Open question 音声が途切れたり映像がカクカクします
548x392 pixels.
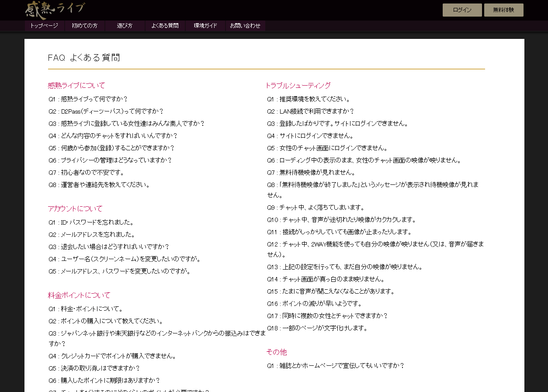pos(342,220)
